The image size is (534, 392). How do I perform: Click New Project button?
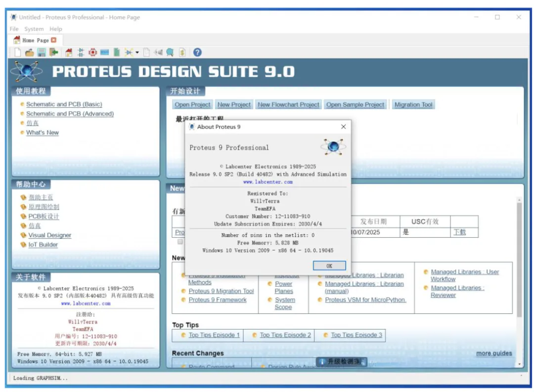[234, 105]
